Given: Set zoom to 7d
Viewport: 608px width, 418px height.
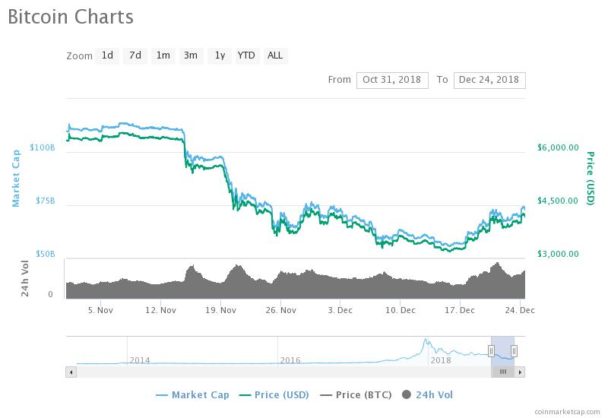Looking at the screenshot, I should [135, 55].
